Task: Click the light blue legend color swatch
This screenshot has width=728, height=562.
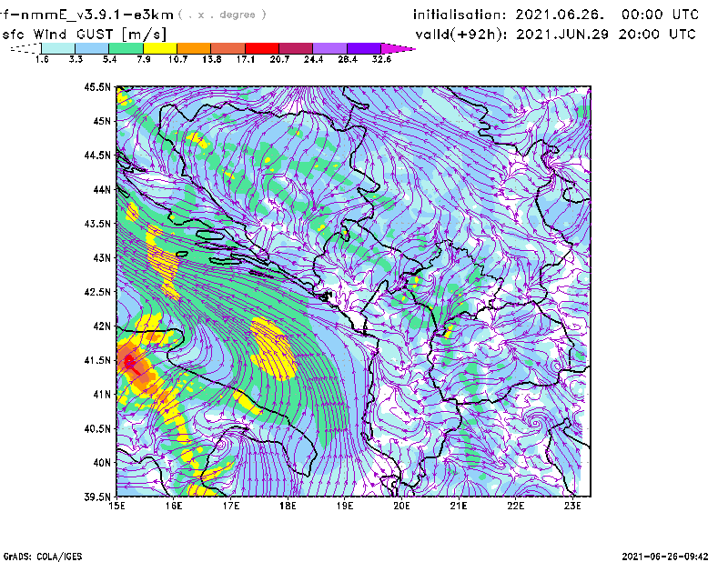Action: (x=92, y=48)
